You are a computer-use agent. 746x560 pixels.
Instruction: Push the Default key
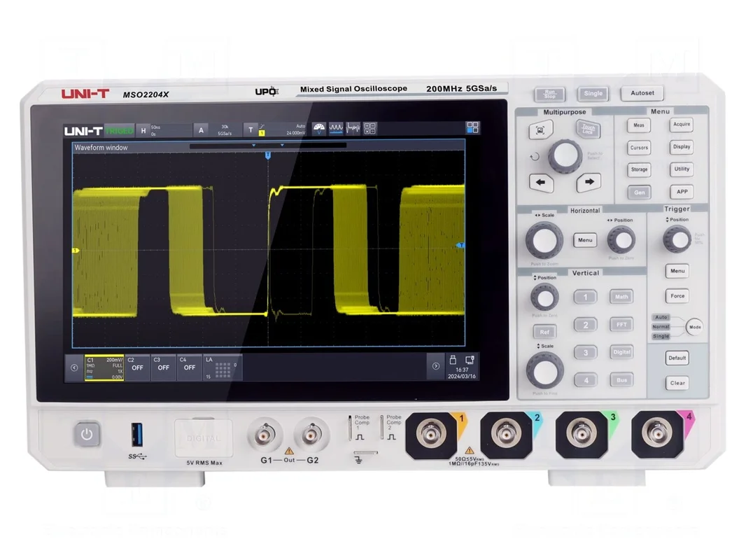click(x=677, y=358)
